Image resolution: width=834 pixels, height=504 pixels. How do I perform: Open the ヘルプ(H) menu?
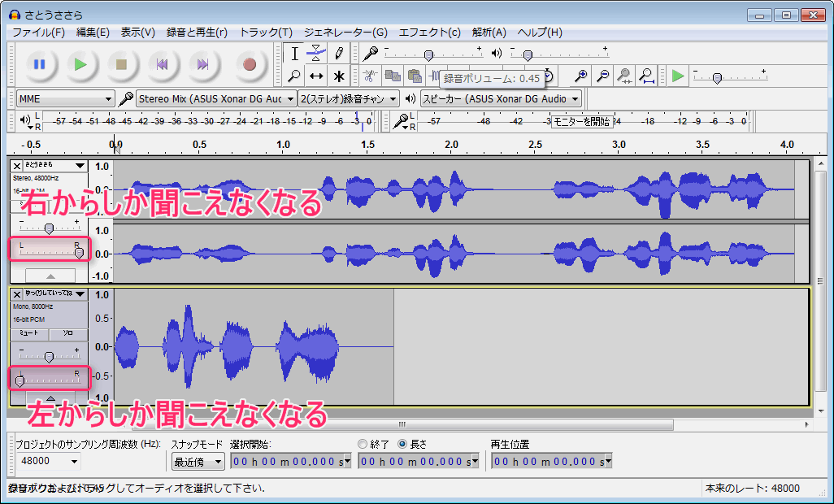point(539,33)
